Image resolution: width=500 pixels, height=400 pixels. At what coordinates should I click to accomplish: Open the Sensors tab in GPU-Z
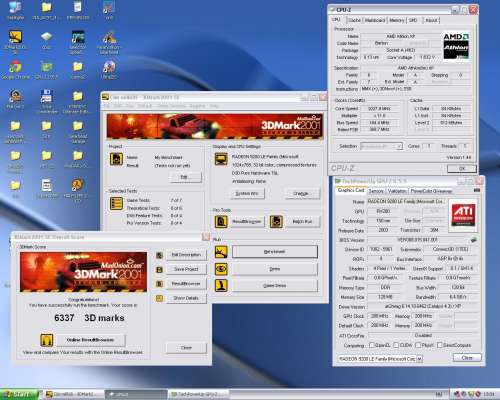pos(376,191)
